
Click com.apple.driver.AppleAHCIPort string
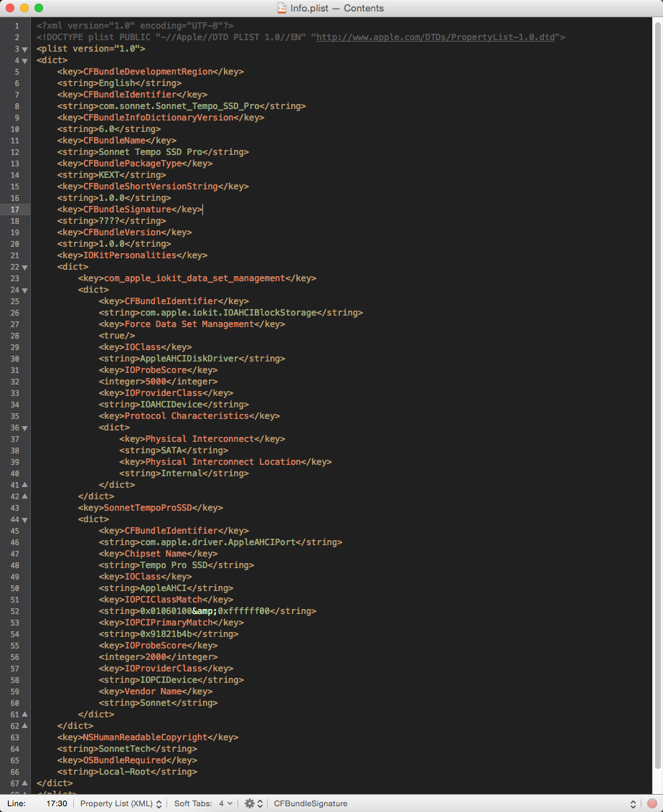point(217,542)
